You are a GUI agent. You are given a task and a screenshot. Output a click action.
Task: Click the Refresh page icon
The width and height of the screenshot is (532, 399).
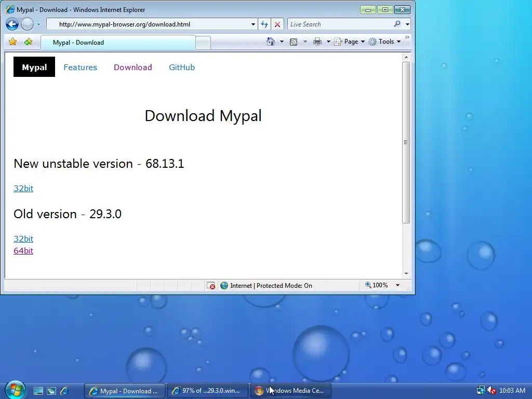click(x=264, y=24)
